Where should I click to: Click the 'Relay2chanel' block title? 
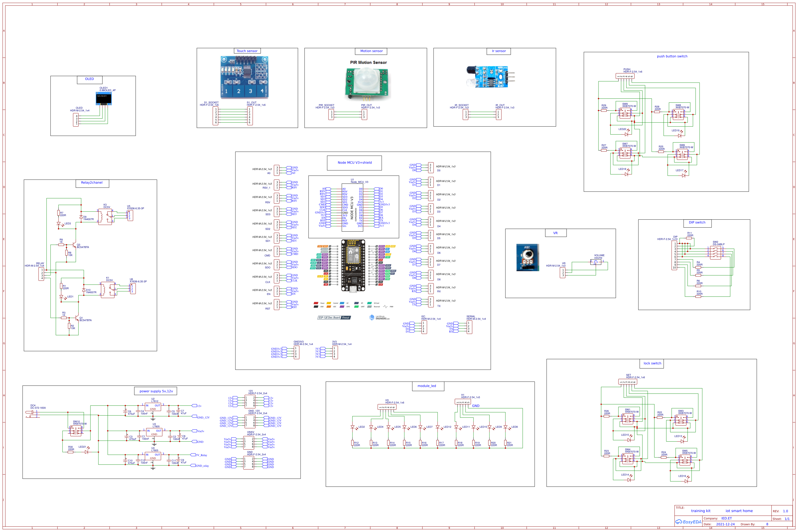[x=92, y=183]
